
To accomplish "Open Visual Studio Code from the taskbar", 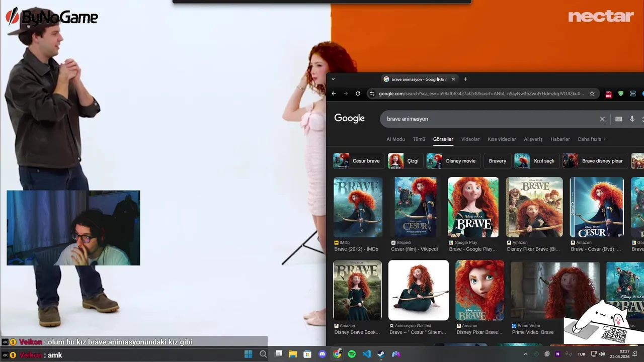I will pos(367,354).
